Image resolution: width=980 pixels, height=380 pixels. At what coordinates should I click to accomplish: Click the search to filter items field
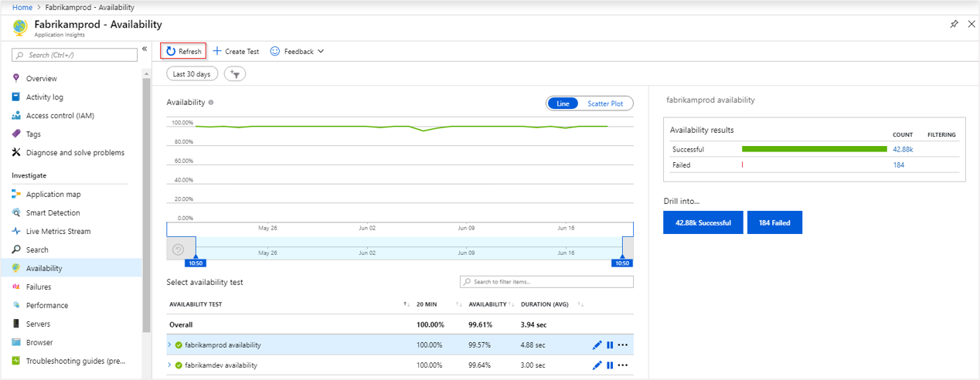tap(546, 282)
